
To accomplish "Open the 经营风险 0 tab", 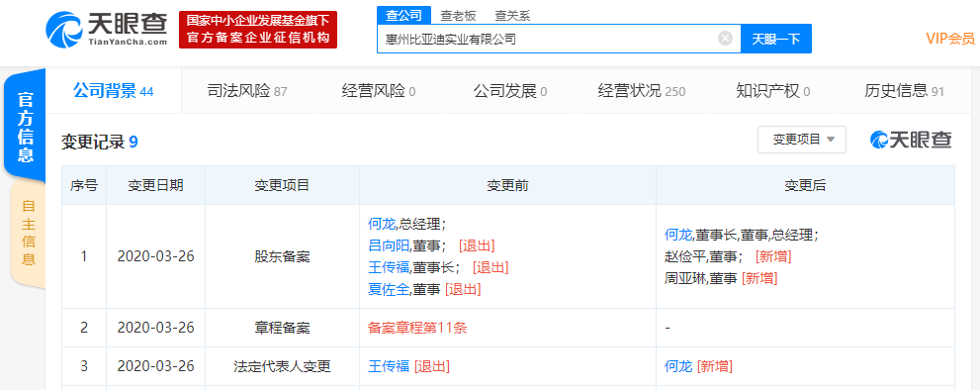I will tap(379, 91).
